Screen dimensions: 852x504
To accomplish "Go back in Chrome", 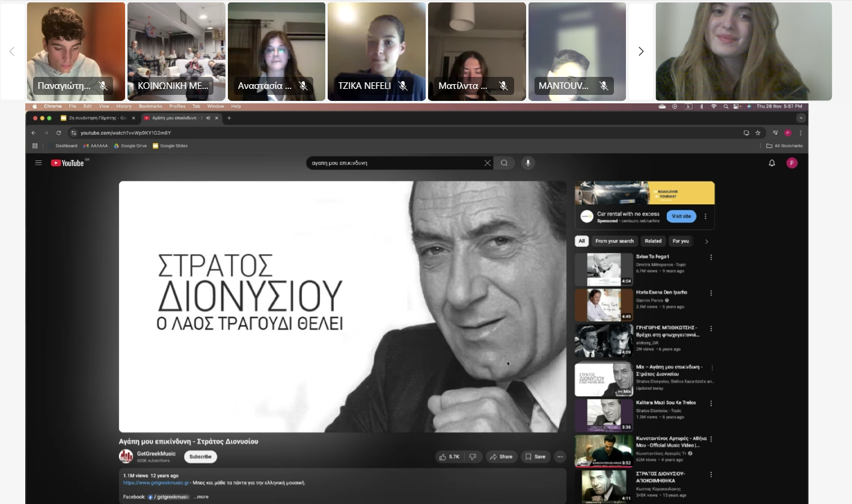I will [x=34, y=133].
